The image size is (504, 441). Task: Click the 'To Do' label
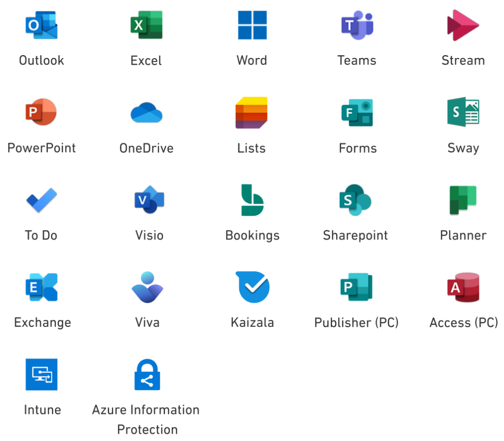[x=41, y=235]
